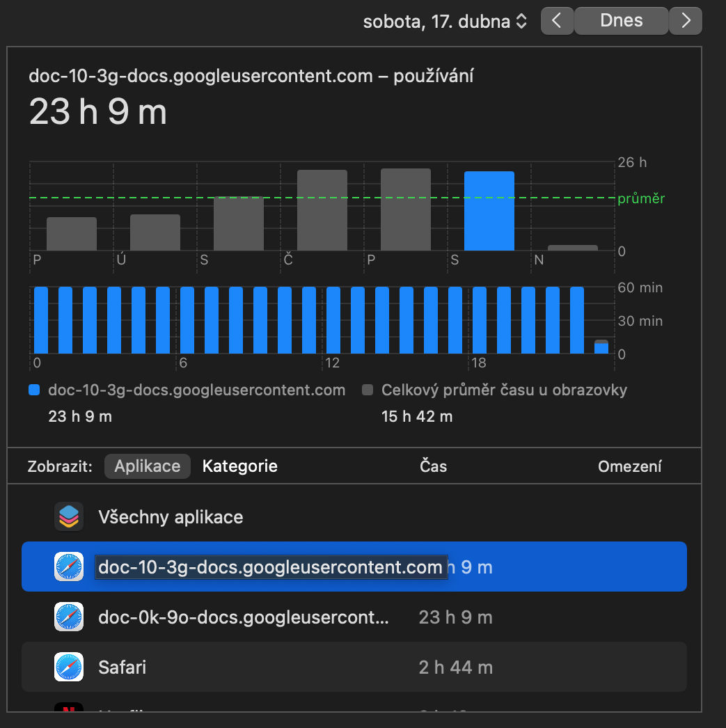Click the Thursday (Č) bar in weekly chart
This screenshot has width=726, height=728.
click(x=322, y=210)
